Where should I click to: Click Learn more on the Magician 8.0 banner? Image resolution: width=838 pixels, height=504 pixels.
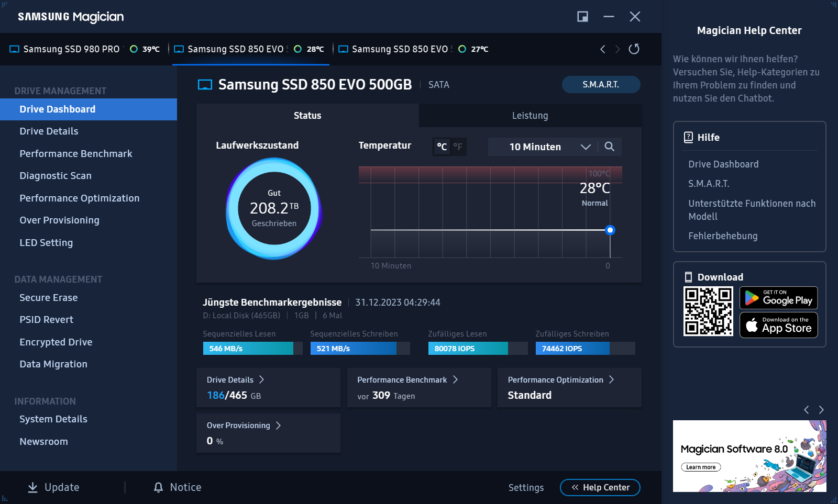(701, 467)
